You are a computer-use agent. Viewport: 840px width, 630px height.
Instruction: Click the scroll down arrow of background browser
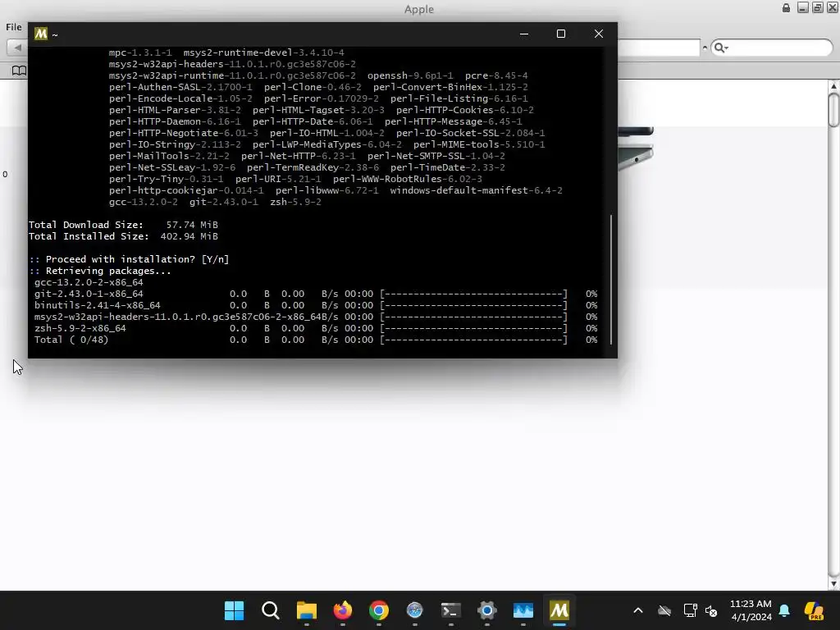pos(833,584)
